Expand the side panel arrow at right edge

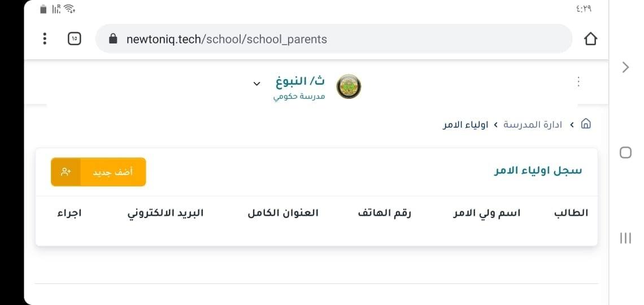pyautogui.click(x=625, y=67)
